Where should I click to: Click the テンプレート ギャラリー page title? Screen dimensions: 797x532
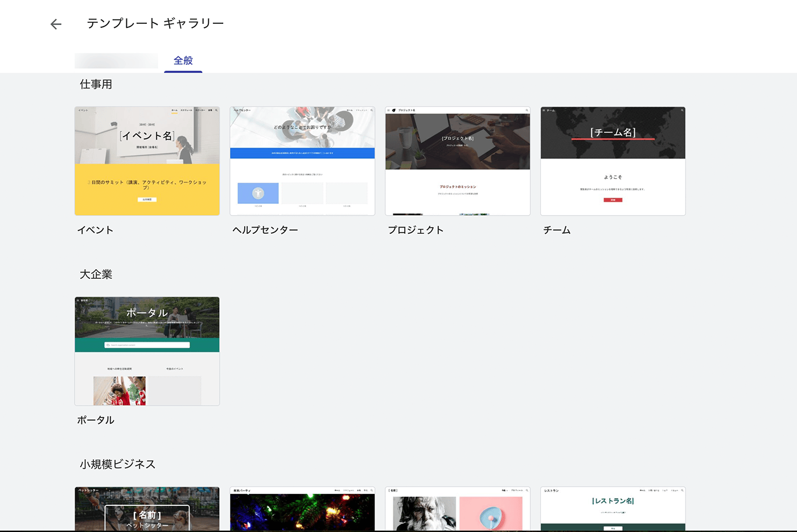[155, 23]
